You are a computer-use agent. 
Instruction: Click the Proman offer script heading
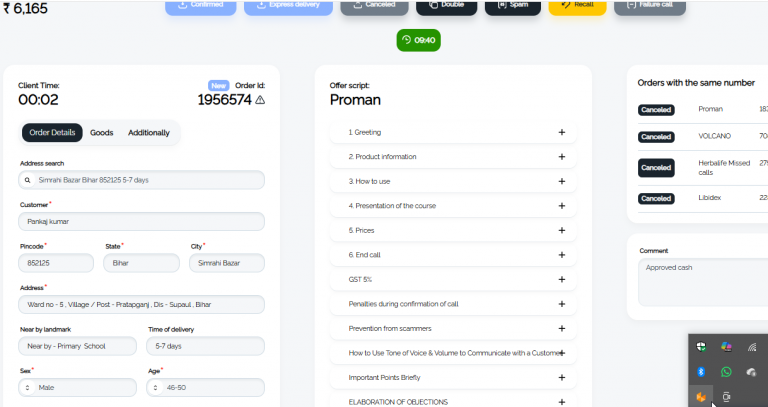355,100
